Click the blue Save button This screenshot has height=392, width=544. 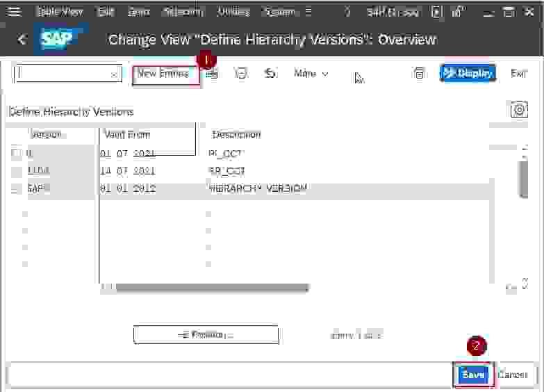(x=474, y=375)
